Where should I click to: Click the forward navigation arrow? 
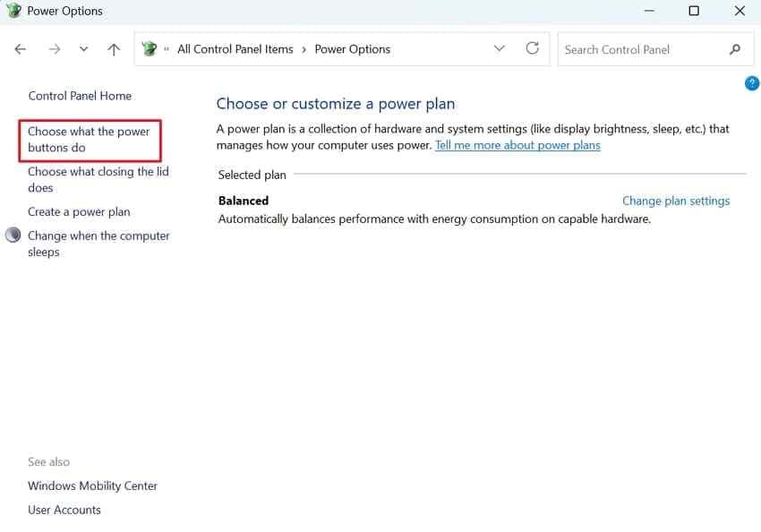point(55,49)
